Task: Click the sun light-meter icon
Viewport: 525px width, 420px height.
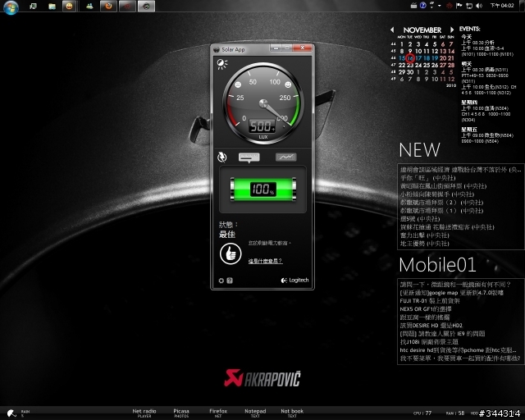Action: tap(221, 64)
